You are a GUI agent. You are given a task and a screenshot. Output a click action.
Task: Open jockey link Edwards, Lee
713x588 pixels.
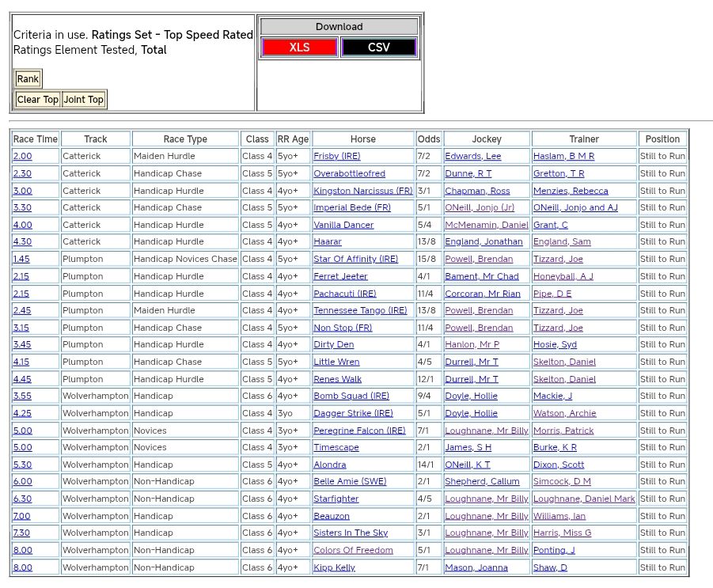(x=472, y=157)
